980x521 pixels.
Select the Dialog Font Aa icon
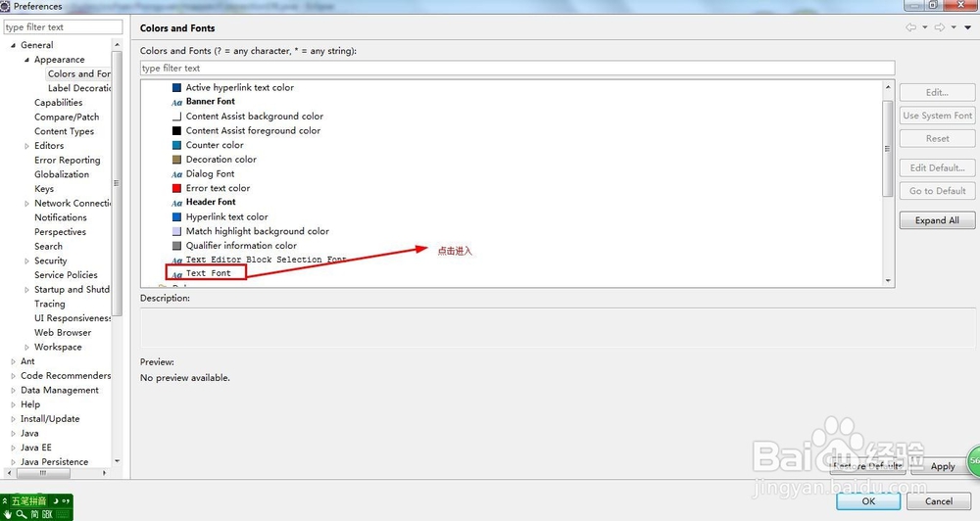click(x=176, y=174)
